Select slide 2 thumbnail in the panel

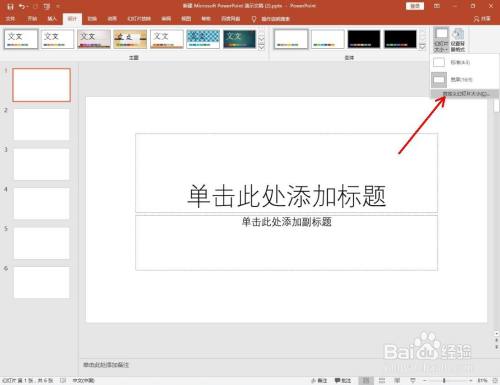[x=41, y=124]
